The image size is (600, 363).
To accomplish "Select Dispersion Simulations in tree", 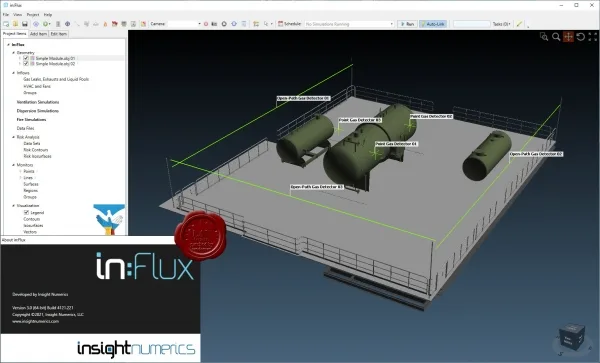I will [x=38, y=111].
